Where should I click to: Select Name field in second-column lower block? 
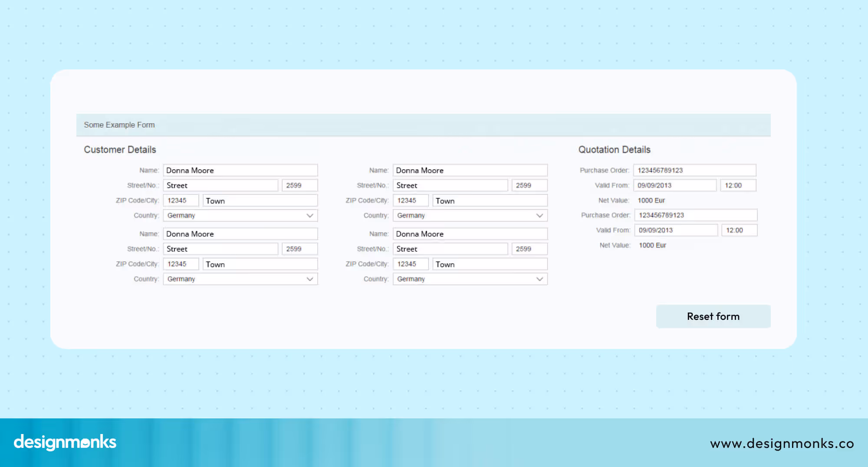click(470, 234)
